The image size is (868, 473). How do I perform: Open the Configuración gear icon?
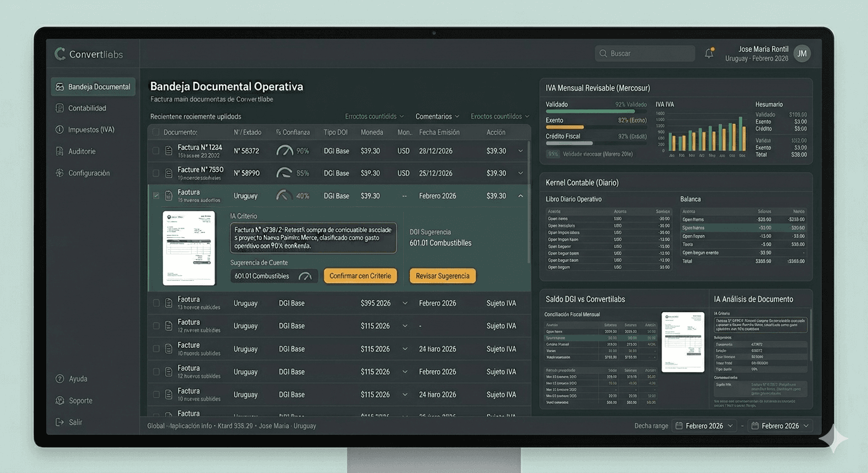(59, 172)
